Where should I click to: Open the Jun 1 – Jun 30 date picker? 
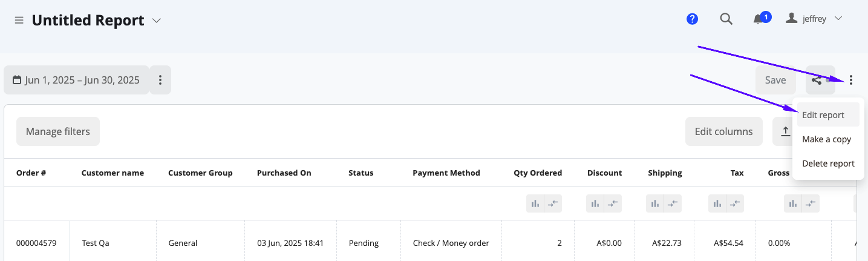pyautogui.click(x=76, y=80)
